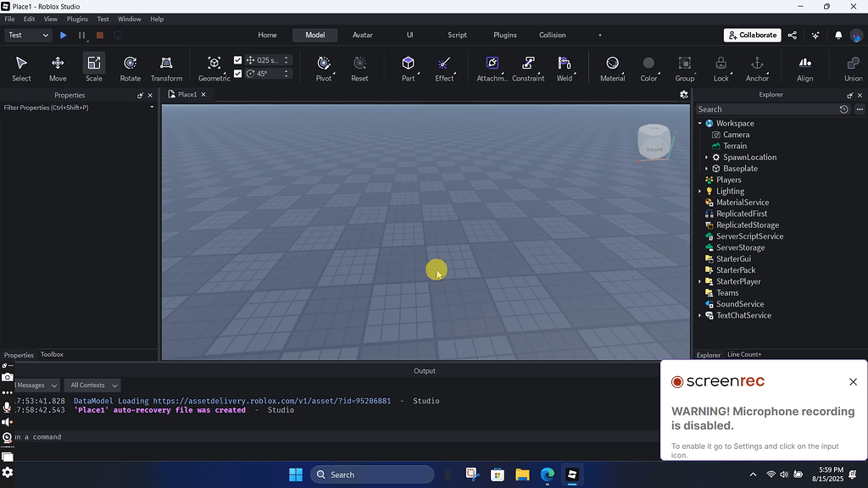Open Filter Properties dropdown arrow
Screen dimensions: 868x488
coord(152,108)
